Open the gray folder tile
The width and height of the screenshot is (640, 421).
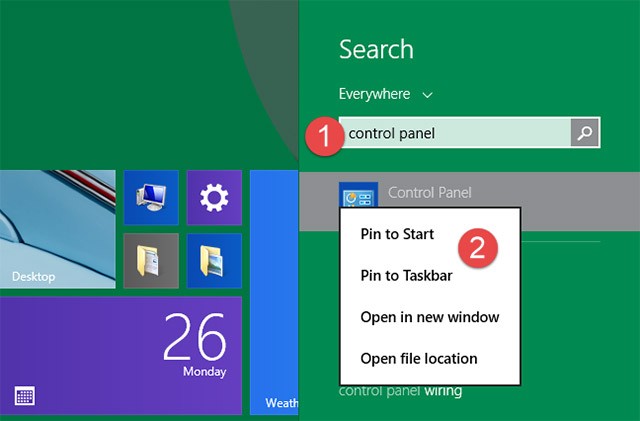(x=151, y=261)
